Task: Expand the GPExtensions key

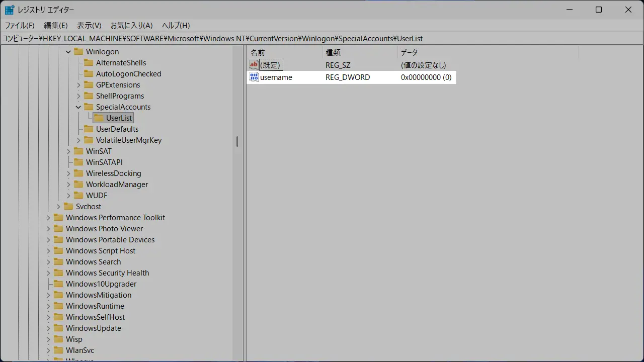Action: (x=78, y=85)
